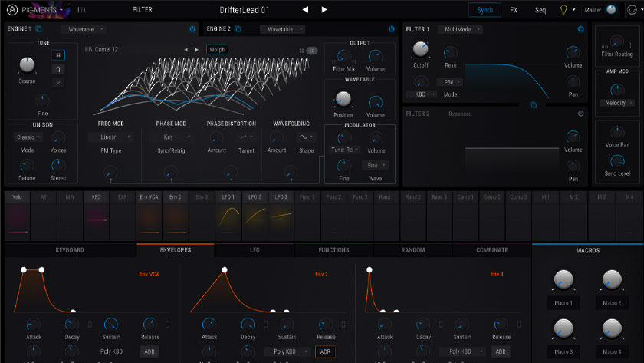Select the Q quantize button in Tune

58,68
